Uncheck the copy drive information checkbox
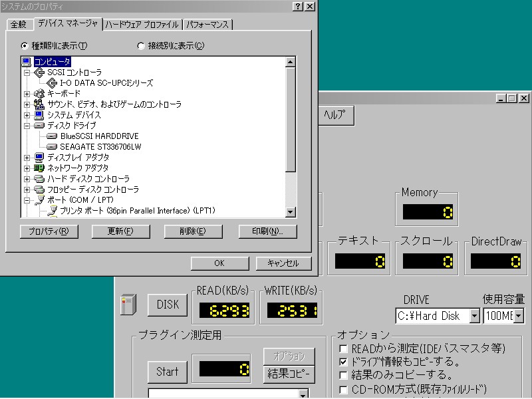 click(343, 362)
